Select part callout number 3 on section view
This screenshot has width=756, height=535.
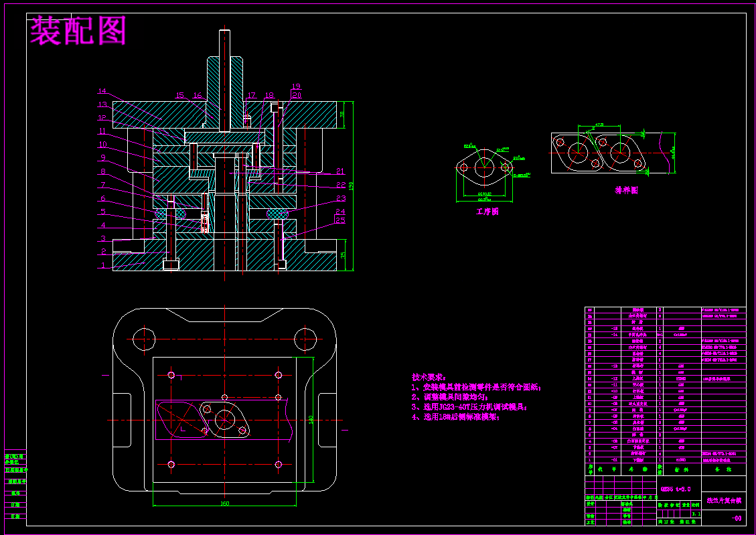click(x=103, y=238)
